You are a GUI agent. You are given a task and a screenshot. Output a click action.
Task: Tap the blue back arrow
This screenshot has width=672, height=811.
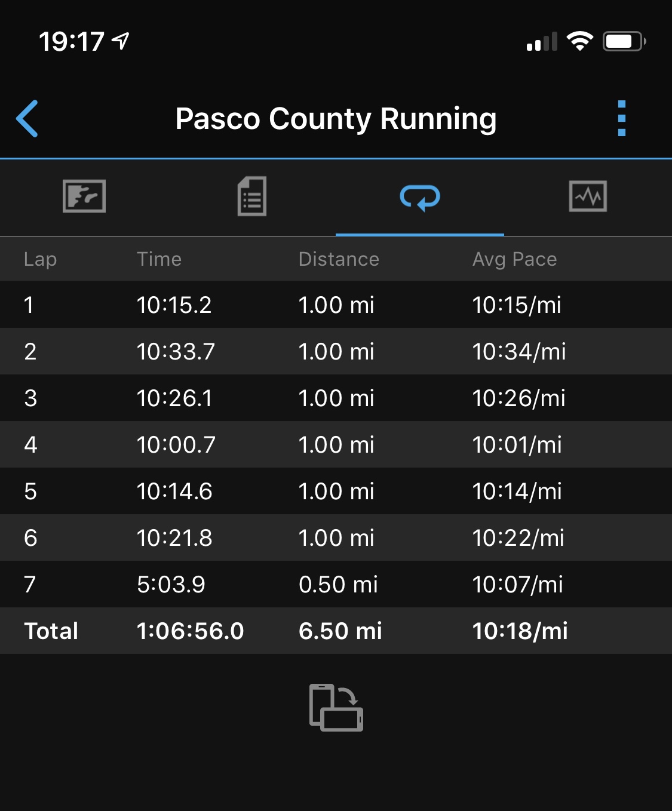pos(27,118)
